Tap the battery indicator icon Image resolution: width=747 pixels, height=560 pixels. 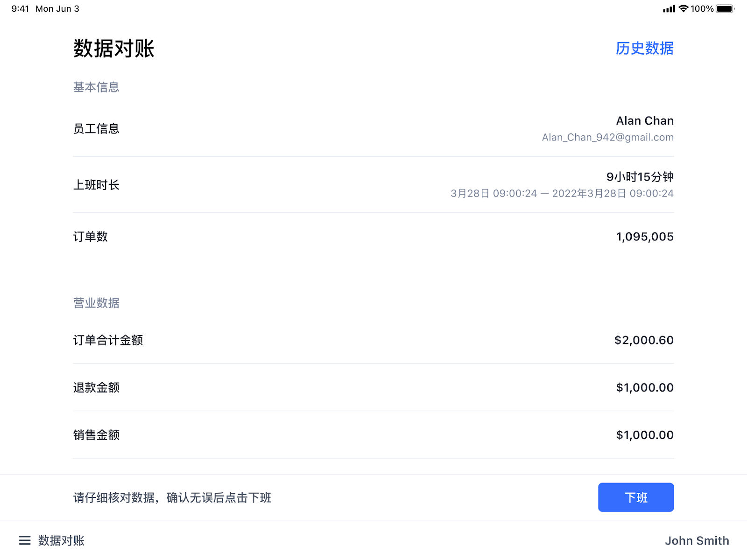[x=725, y=8]
